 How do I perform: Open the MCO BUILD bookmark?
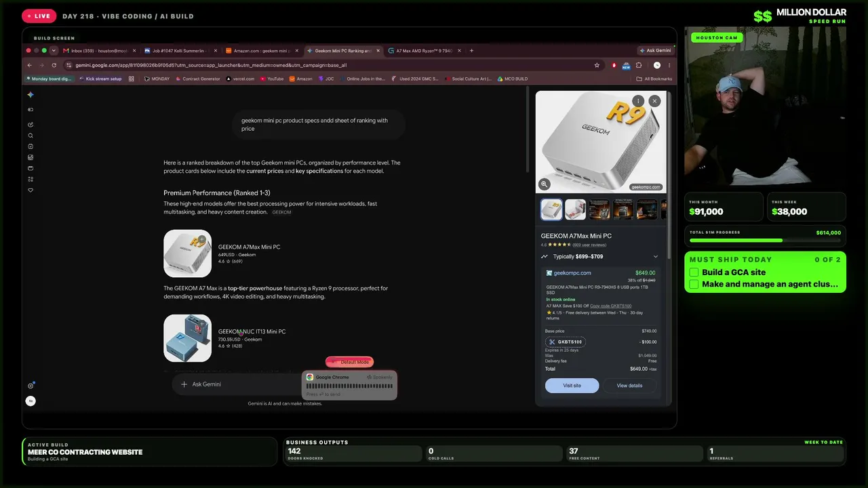pyautogui.click(x=513, y=79)
